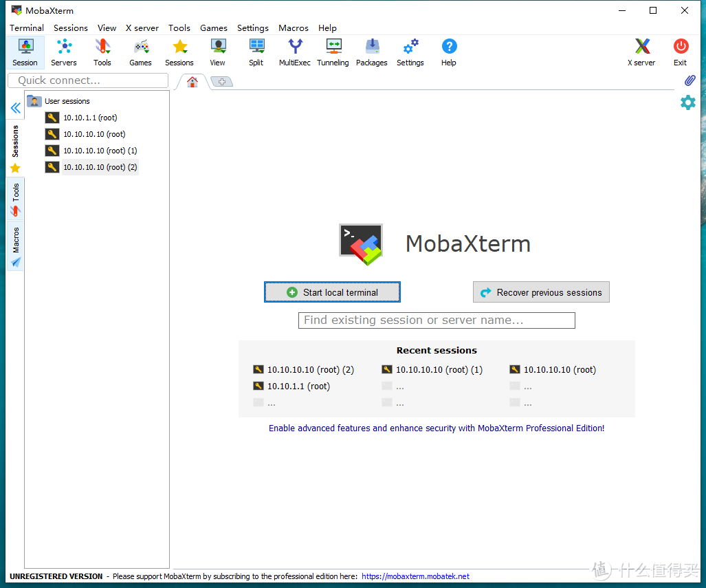Open the Packages toolbar icon
This screenshot has height=588, width=706.
coord(372,53)
